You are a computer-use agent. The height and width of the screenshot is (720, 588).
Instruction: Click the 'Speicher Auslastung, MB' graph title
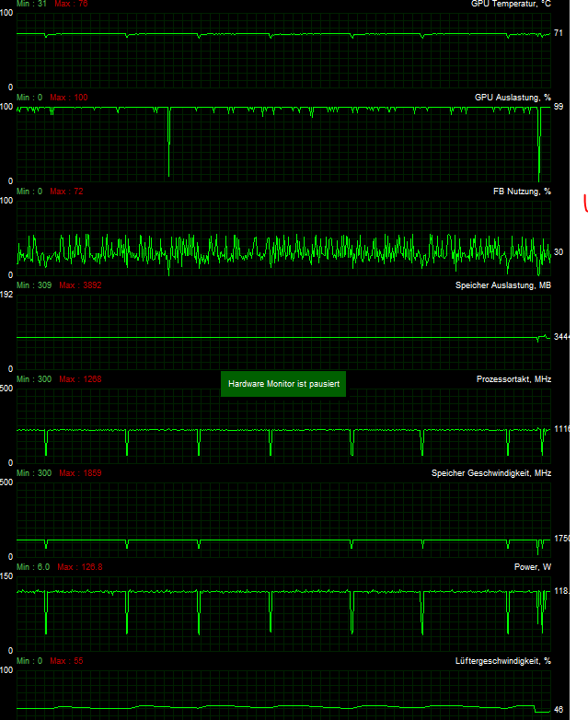[503, 285]
